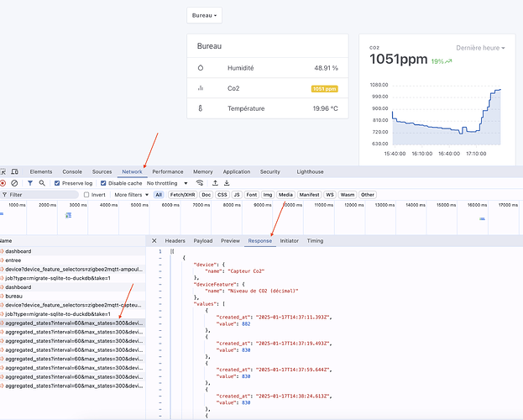Toggle the network filter funnel icon
Viewport: 523px width, 420px height.
[x=30, y=182]
